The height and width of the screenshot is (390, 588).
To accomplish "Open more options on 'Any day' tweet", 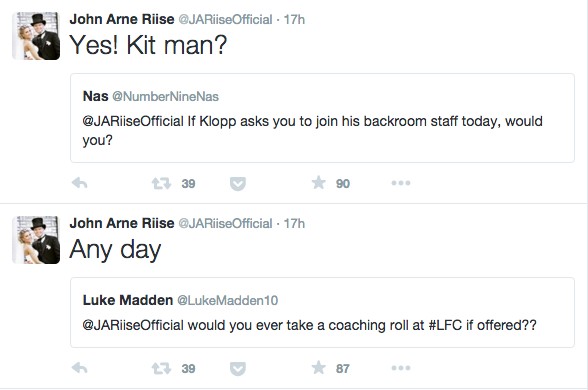I will [x=401, y=368].
